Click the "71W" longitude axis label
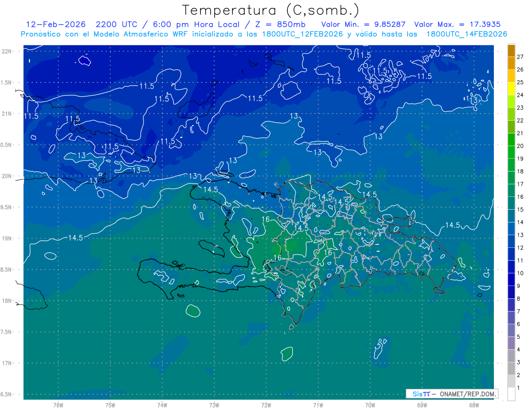532x411 pixels. [318, 405]
